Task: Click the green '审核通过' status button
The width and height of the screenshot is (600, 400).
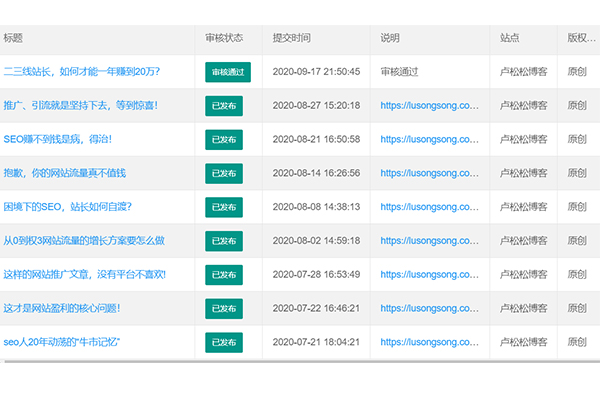Action: tap(227, 72)
